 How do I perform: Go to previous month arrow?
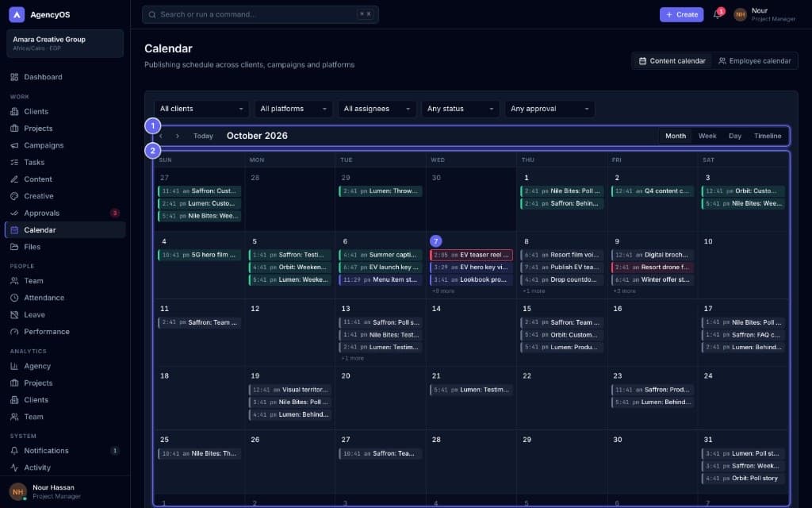161,136
